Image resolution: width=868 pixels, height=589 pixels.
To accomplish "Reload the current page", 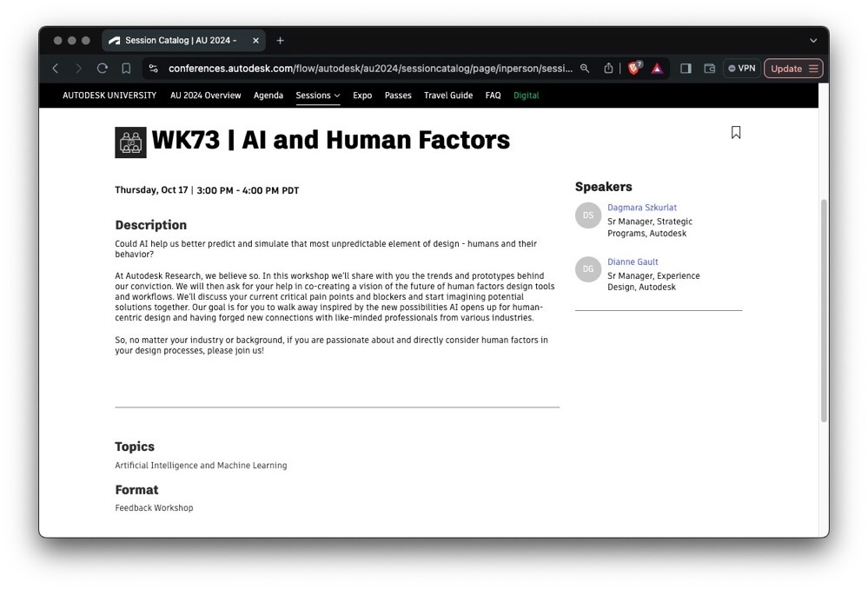I will 103,69.
